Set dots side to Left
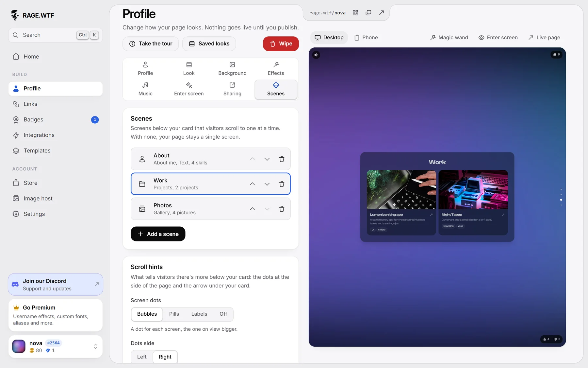The width and height of the screenshot is (588, 368). pos(142,357)
